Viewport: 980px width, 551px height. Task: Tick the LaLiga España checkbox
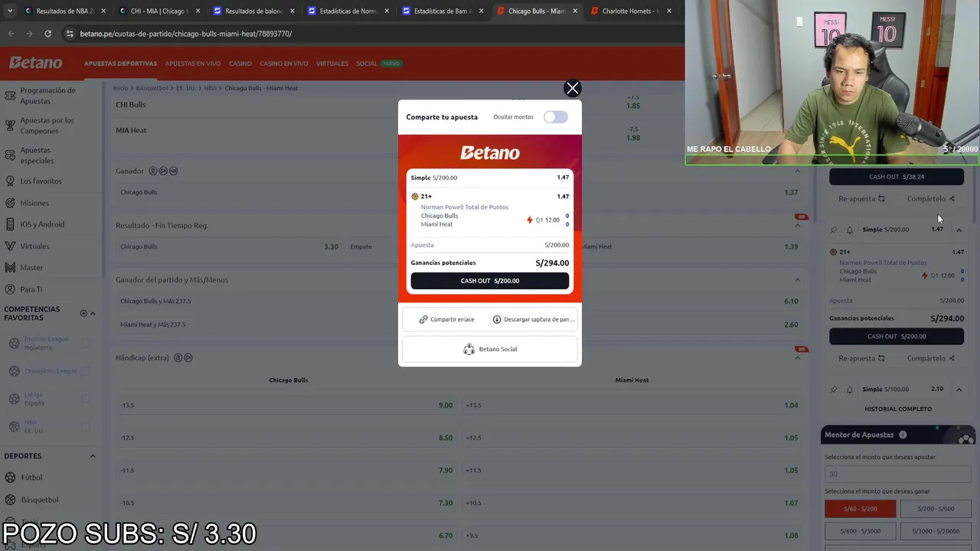click(86, 399)
